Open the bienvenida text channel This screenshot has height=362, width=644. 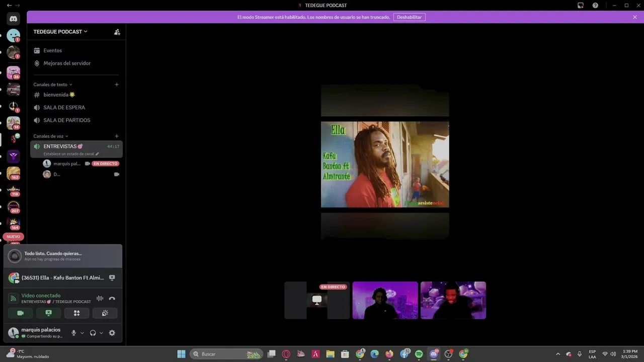click(59, 95)
